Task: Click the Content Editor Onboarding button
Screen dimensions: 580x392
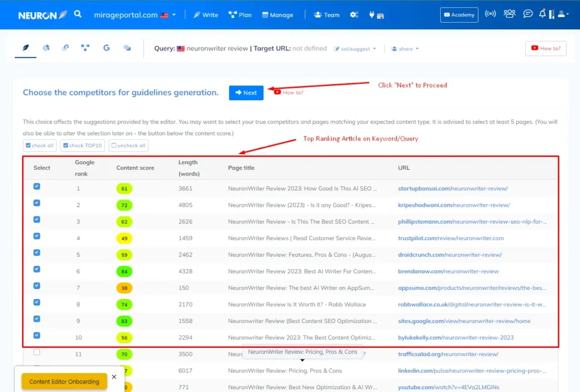Action: (x=65, y=381)
